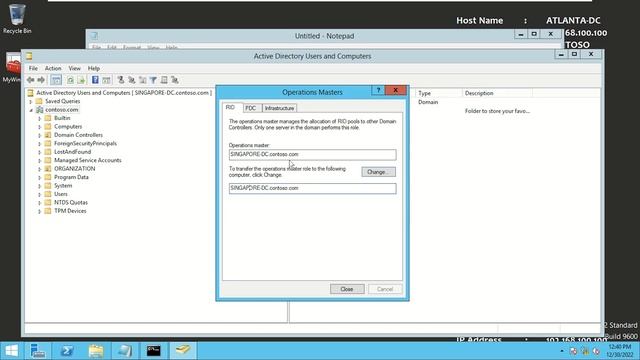Click the Show/Hide Action Pane toolbar icon
The height and width of the screenshot is (360, 640).
coord(106,80)
